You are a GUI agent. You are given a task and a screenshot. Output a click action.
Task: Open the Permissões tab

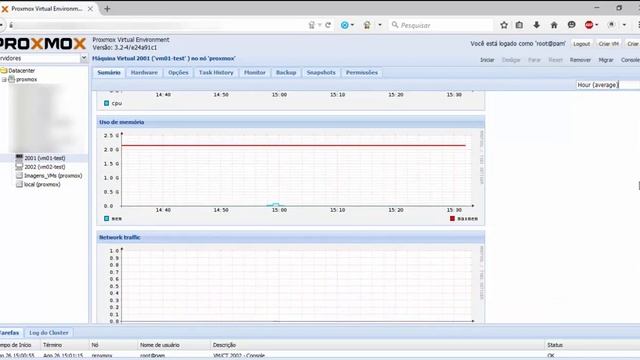click(362, 73)
